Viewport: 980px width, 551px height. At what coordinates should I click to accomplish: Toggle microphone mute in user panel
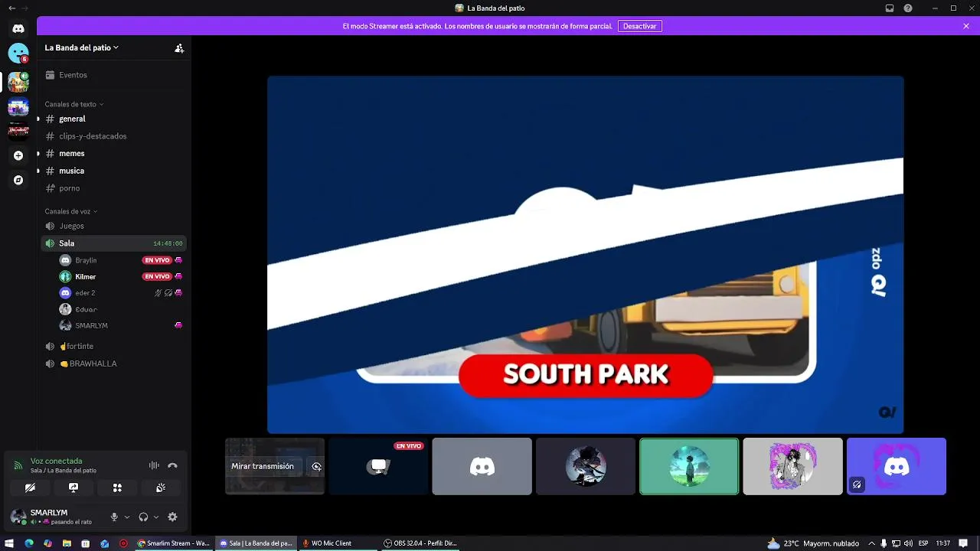[114, 517]
